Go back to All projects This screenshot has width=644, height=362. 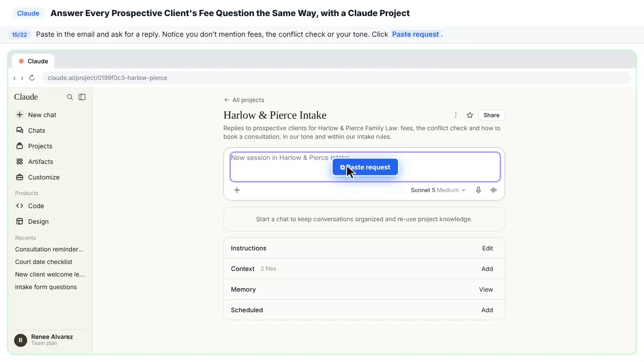coord(244,100)
